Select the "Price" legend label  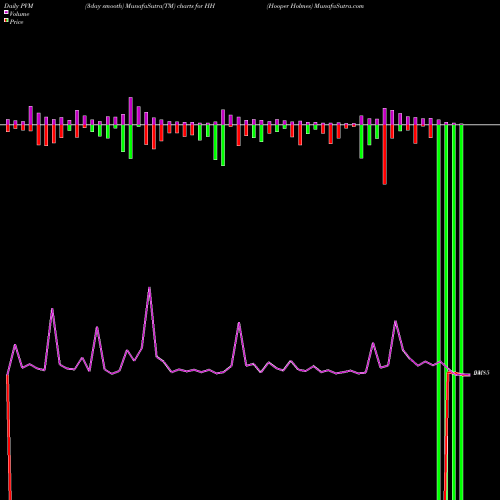point(16,22)
